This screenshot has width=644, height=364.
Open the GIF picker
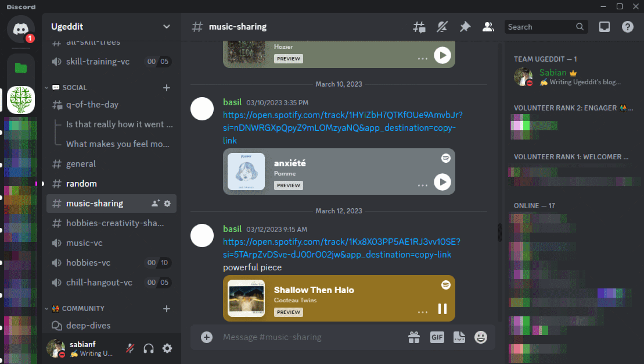coord(437,337)
